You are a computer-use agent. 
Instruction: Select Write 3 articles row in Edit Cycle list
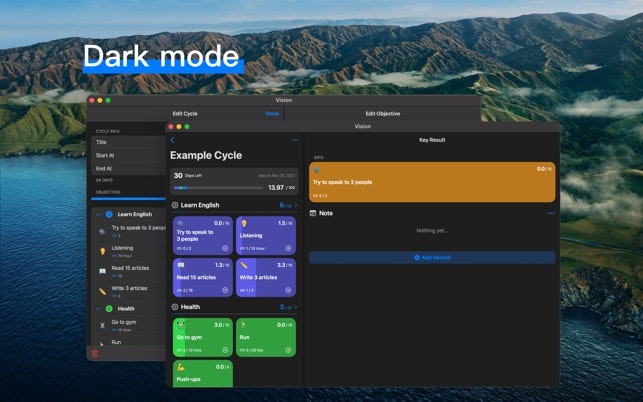(x=129, y=291)
